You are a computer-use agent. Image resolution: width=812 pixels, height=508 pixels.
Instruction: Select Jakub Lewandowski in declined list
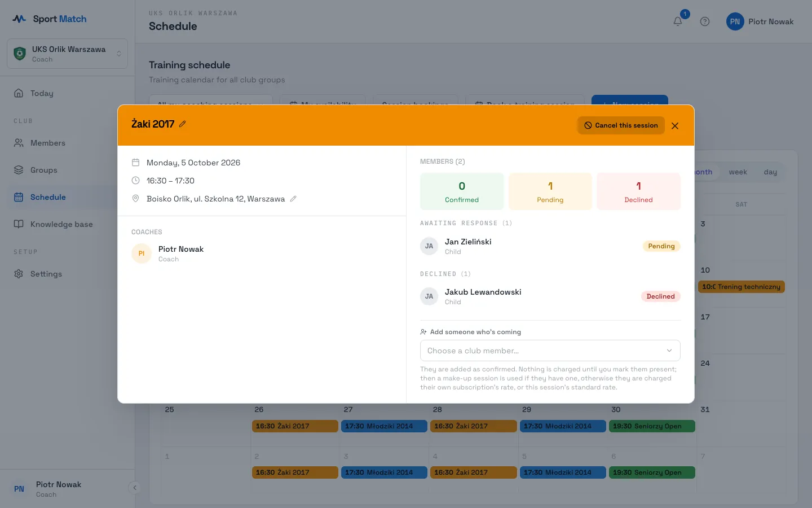[x=550, y=296]
